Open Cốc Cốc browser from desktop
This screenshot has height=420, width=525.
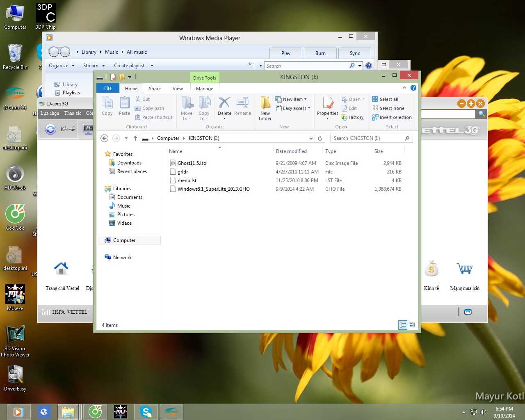point(15,217)
